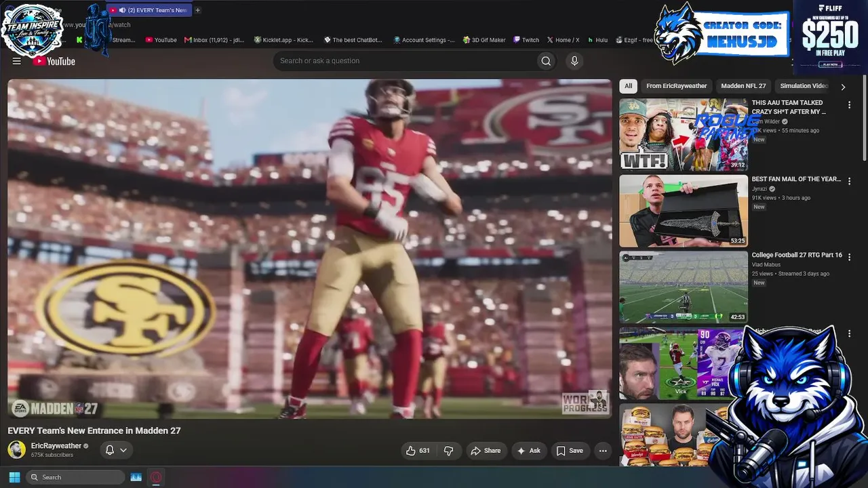
Task: Open the Ezgif bookmark
Action: pos(634,40)
